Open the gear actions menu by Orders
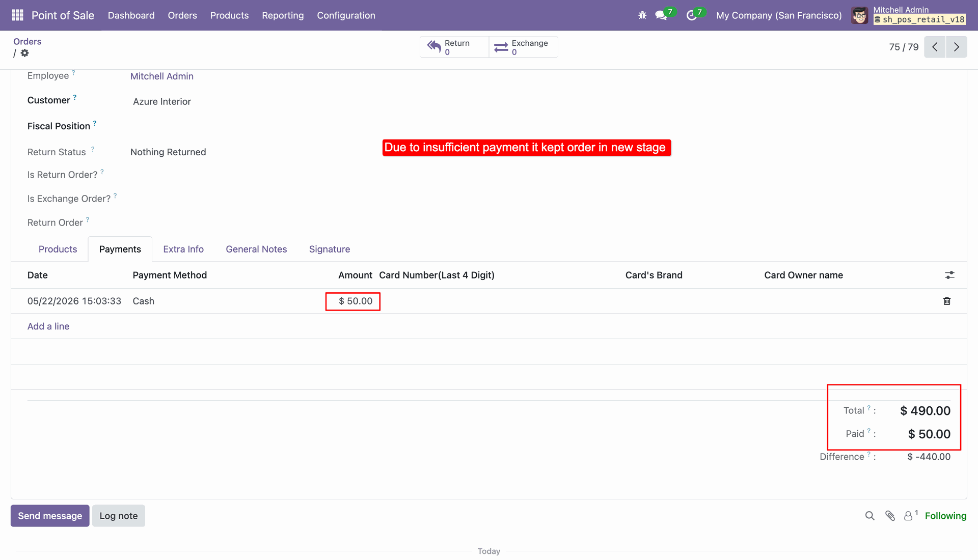978x560 pixels. pos(24,53)
